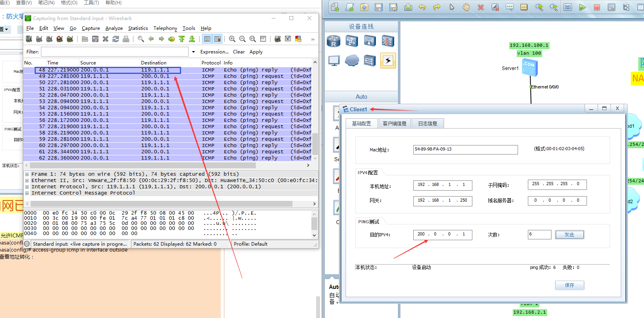The height and width of the screenshot is (318, 644).
Task: Click the 网关 gateway IP field
Action: click(x=442, y=200)
